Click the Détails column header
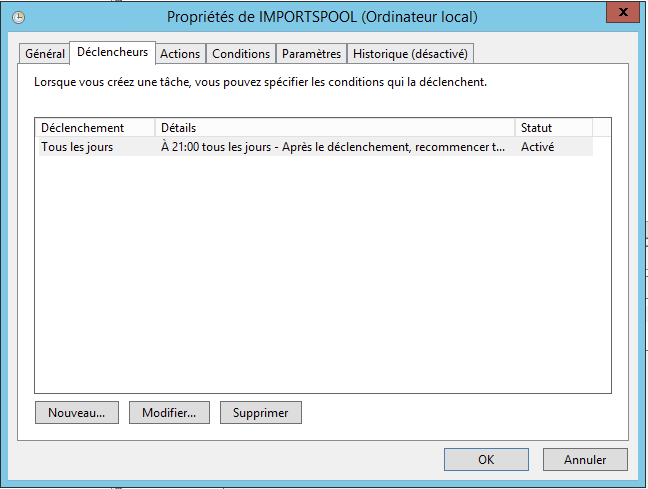Screen dimensions: 648x489 point(335,128)
